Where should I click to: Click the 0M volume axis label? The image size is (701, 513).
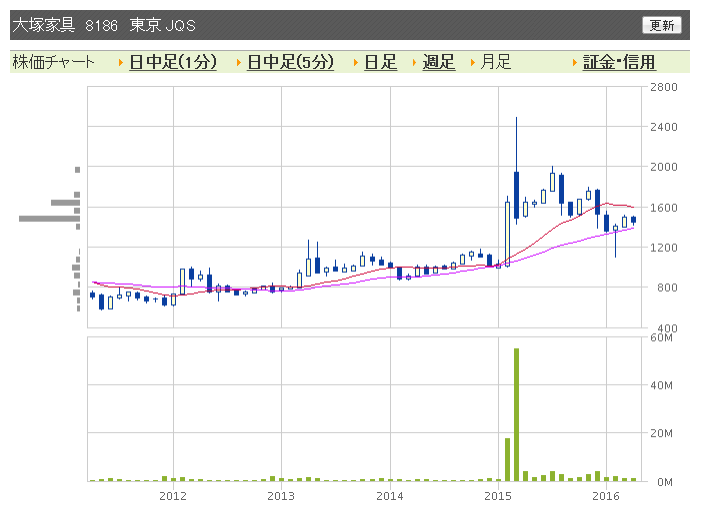665,482
